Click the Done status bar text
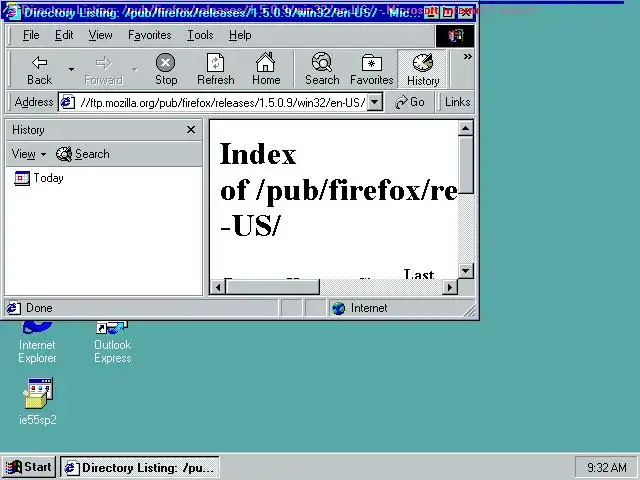 click(x=39, y=308)
